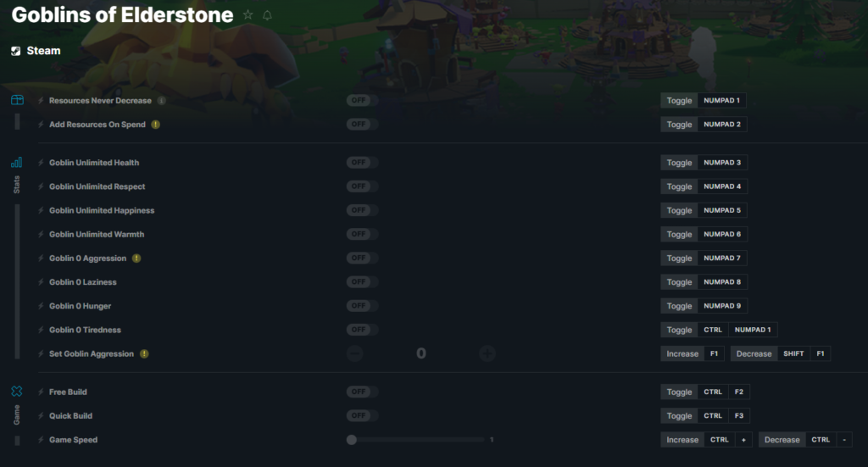868x467 pixels.
Task: Click info icon next to Resources Never Decrease
Action: pos(162,101)
